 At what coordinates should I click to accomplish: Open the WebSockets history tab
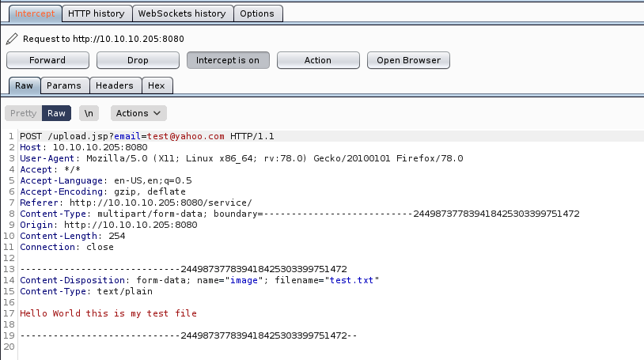[182, 13]
